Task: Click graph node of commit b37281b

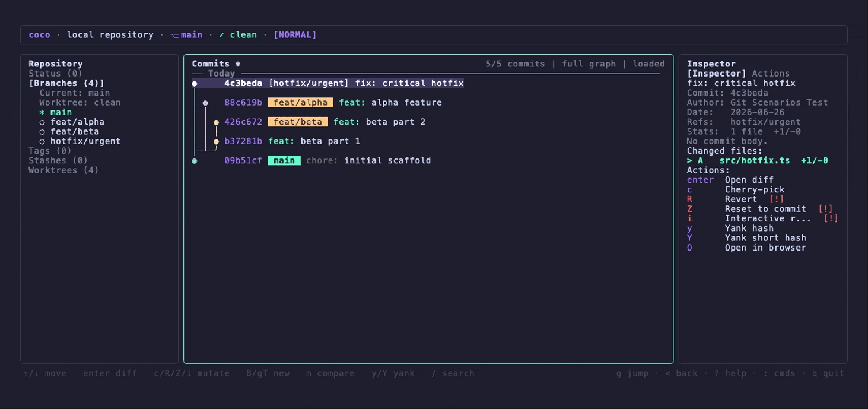Action: [x=216, y=142]
